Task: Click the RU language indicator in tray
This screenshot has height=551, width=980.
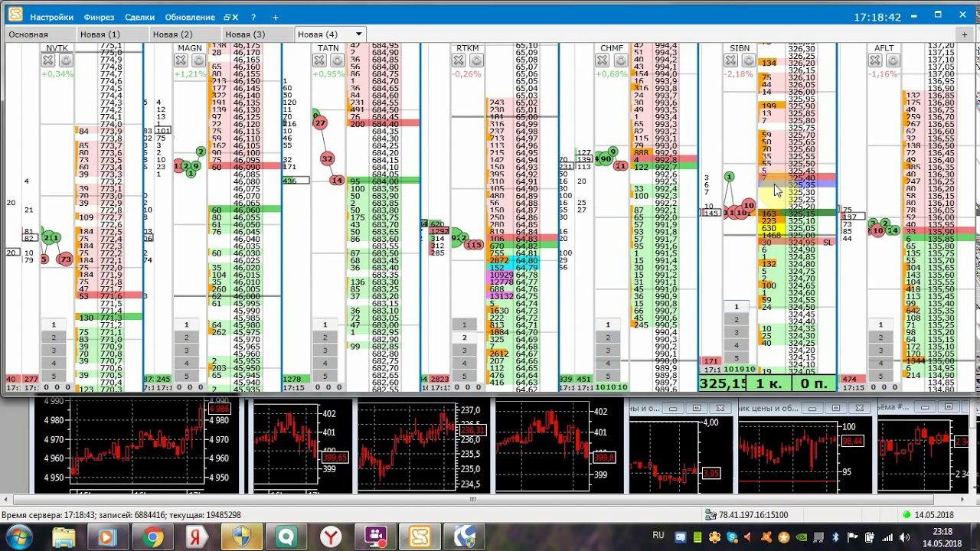Action: (658, 536)
